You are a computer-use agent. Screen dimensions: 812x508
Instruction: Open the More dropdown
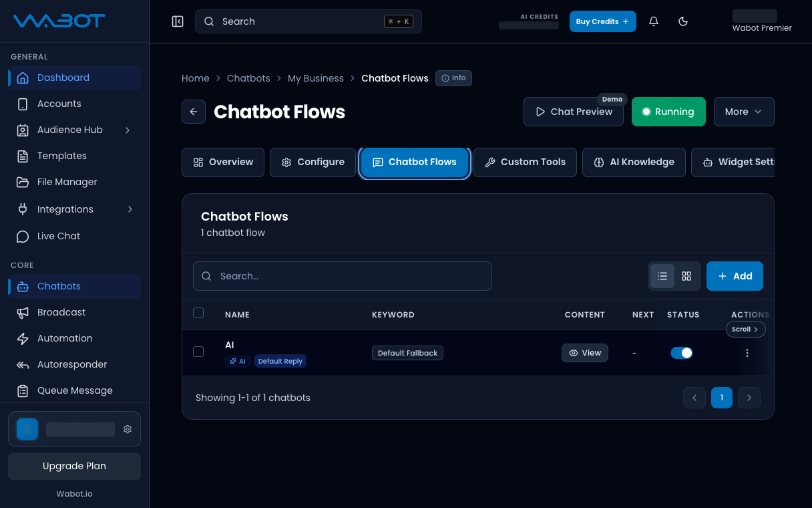pyautogui.click(x=744, y=112)
